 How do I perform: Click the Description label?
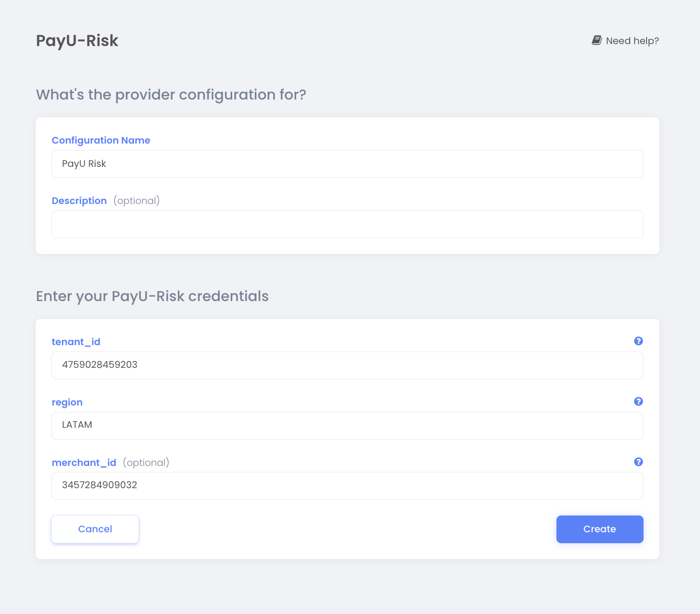pos(79,201)
